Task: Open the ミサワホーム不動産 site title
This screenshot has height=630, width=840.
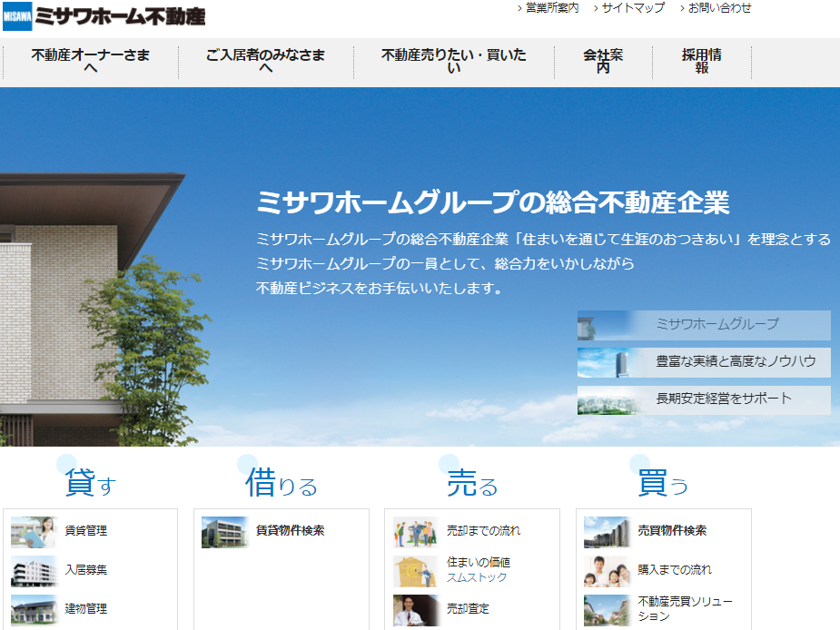Action: [x=120, y=16]
